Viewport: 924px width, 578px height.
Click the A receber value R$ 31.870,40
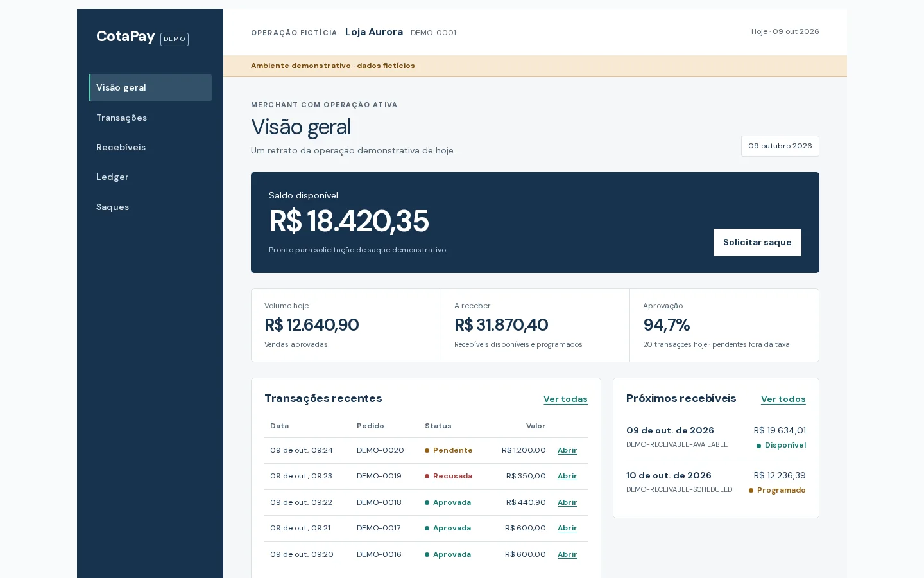[502, 325]
